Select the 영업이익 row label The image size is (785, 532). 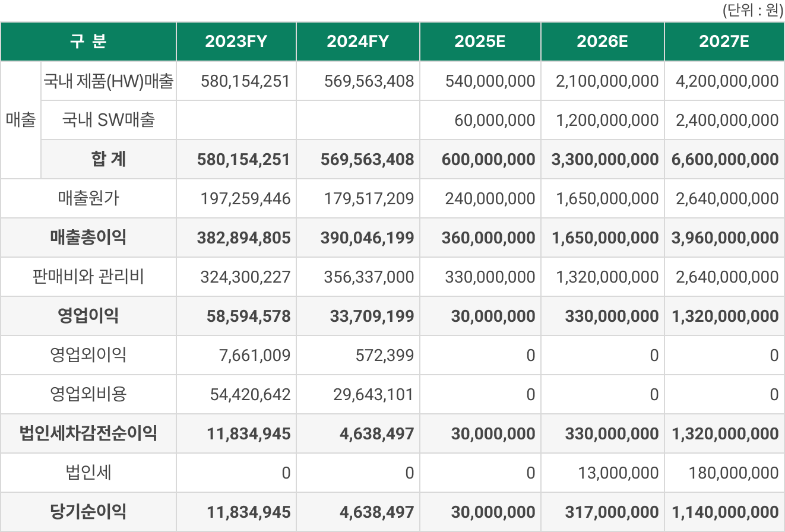[88, 316]
